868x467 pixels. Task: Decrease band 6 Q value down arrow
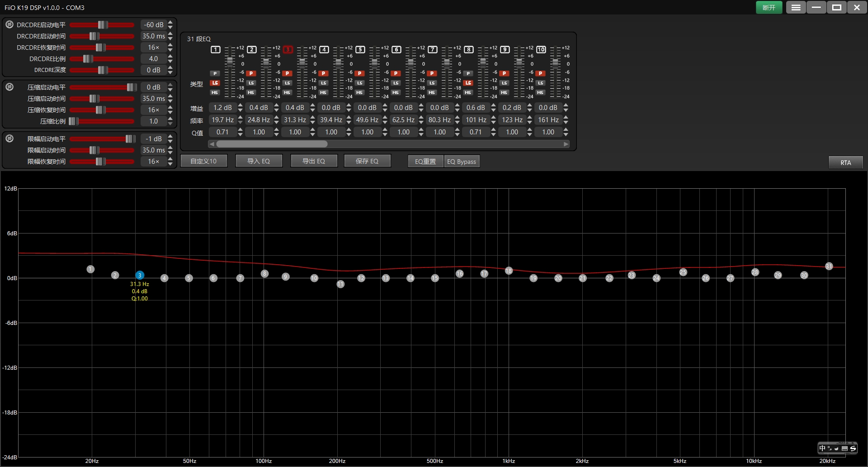[421, 134]
